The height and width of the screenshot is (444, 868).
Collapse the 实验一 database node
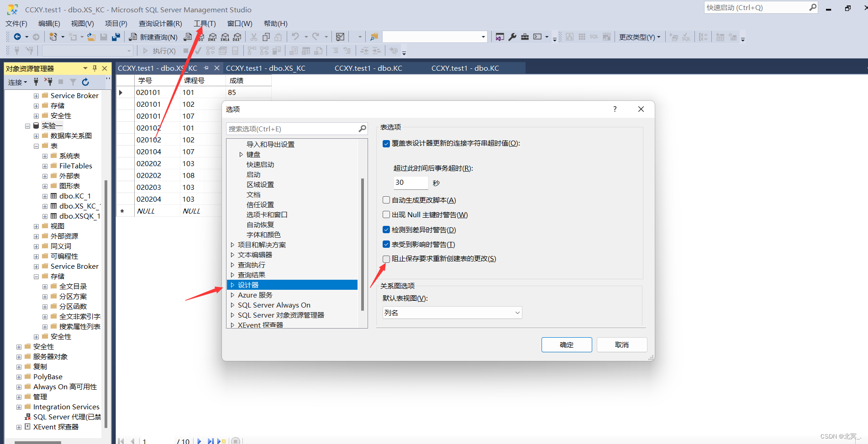(x=27, y=126)
